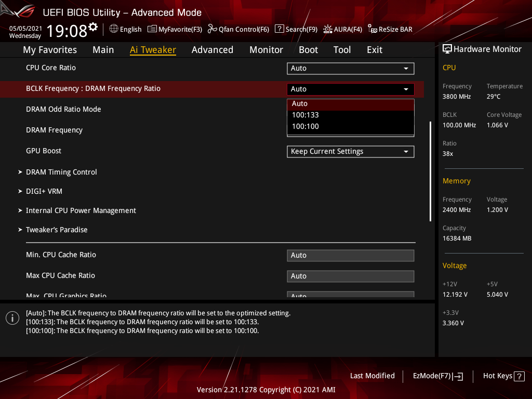
Task: Select CPU Core Ratio label
Action: [51, 68]
